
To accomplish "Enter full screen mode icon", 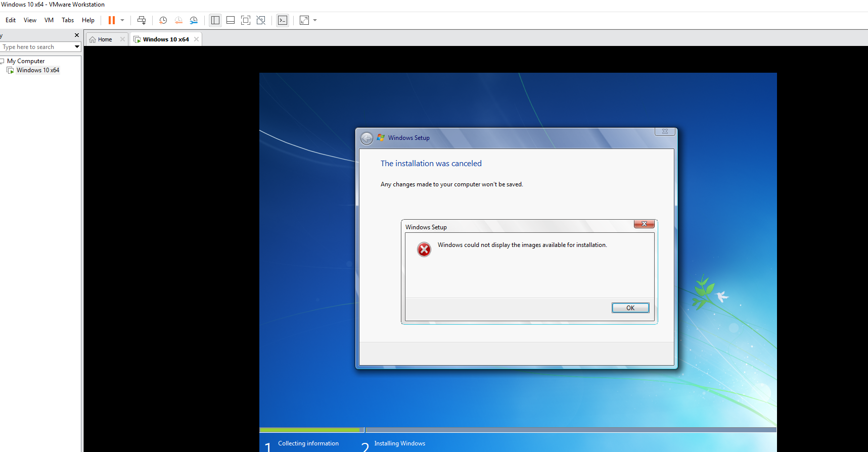I will point(246,20).
